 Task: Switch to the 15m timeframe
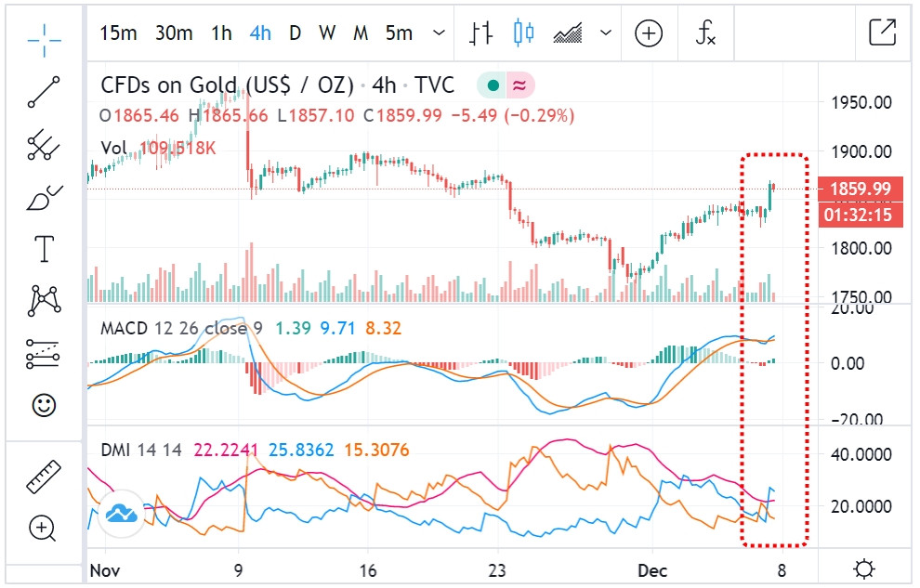pyautogui.click(x=118, y=33)
